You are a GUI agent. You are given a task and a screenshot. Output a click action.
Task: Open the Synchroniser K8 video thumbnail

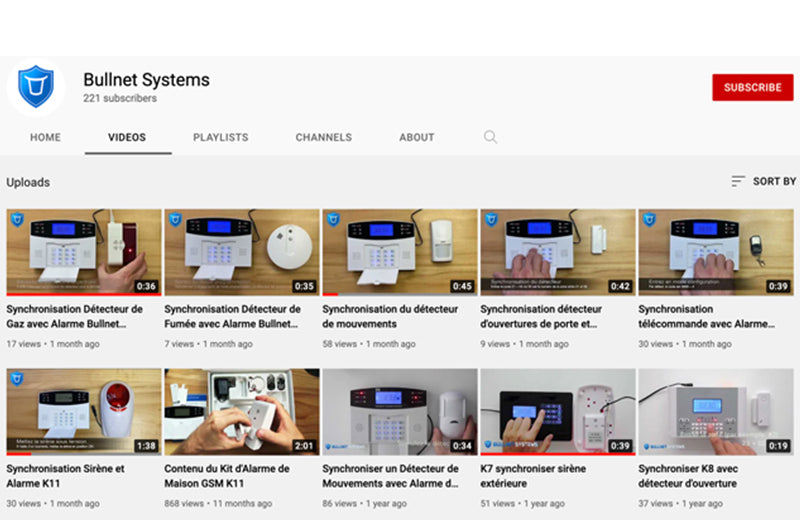coord(715,411)
